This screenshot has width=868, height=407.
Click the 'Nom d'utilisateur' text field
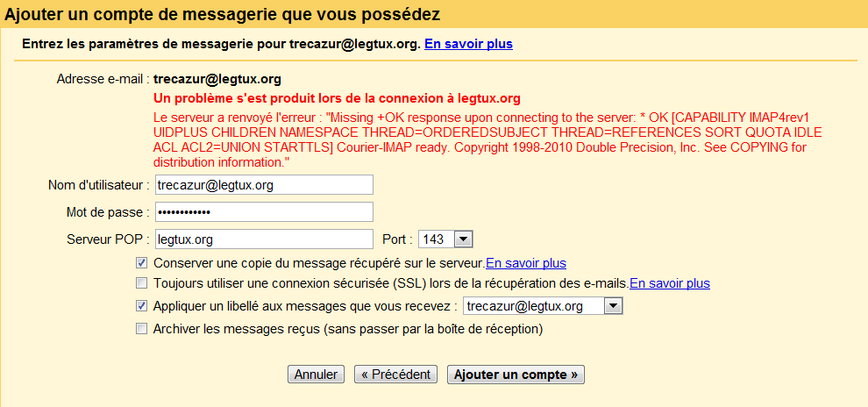tap(264, 185)
